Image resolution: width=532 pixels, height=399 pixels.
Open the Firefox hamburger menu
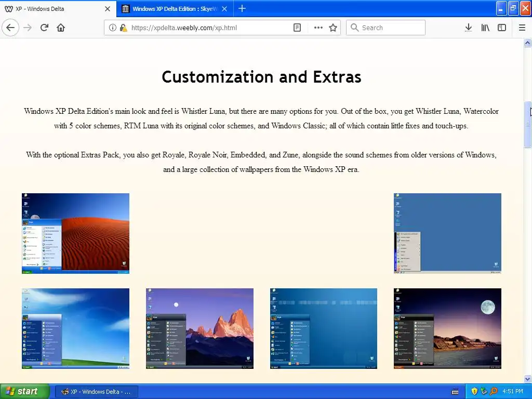point(522,28)
